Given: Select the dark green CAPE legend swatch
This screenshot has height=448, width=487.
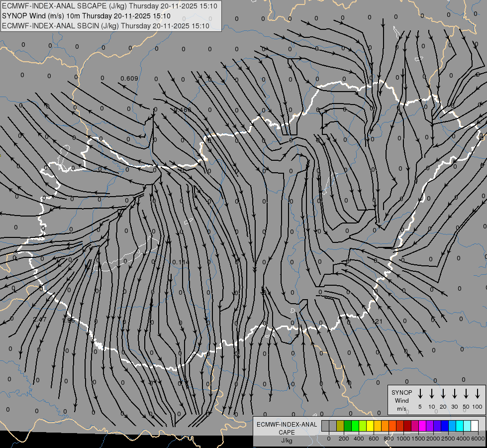Looking at the screenshot, I should click(348, 426).
